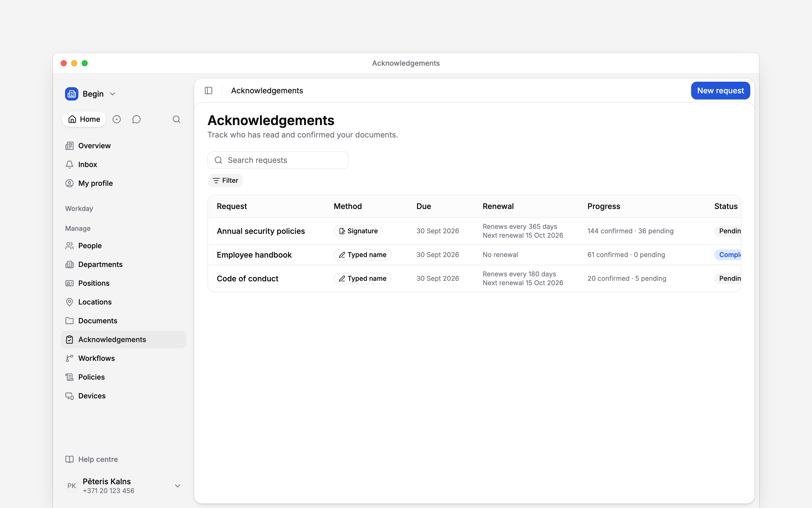Toggle the sidebar panel icon
812x508 pixels.
(208, 91)
